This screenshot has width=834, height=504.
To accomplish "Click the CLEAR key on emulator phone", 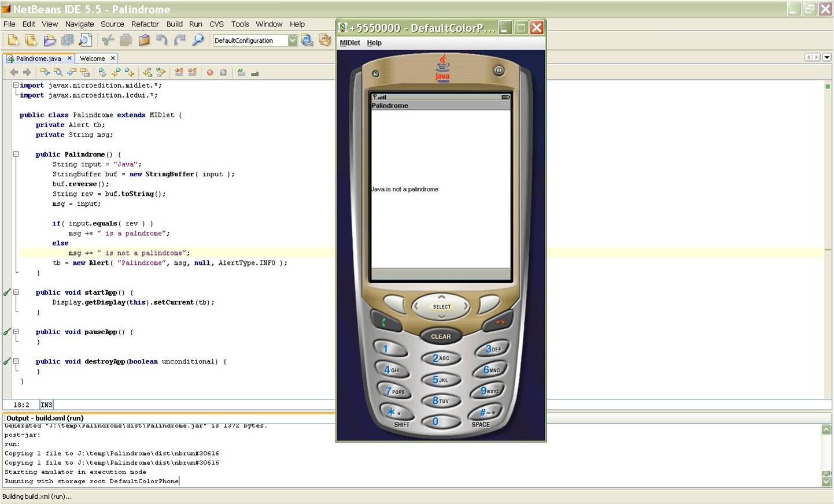I will pos(441,336).
